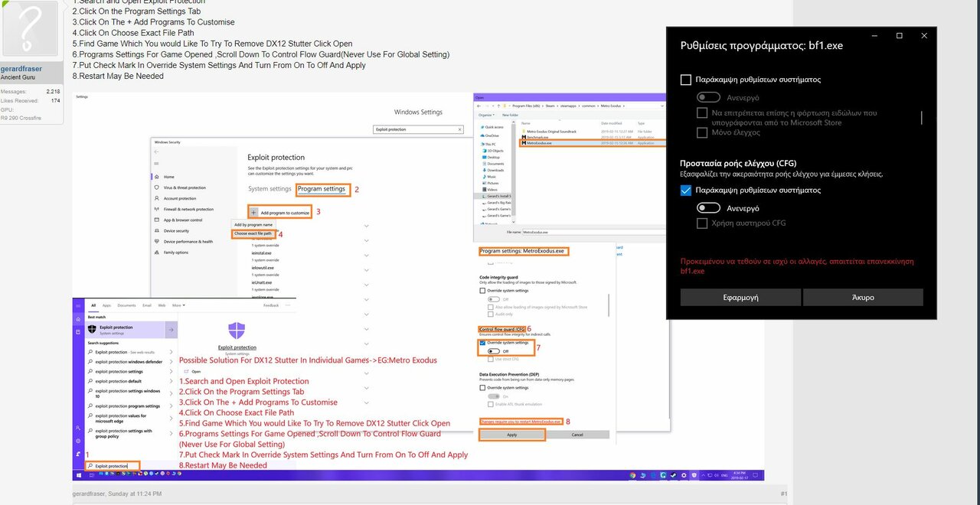Select Documents tab in Start search
This screenshot has height=505, width=980.
tap(126, 305)
